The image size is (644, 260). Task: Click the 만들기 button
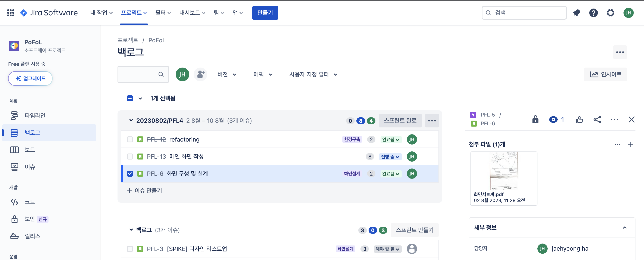[265, 13]
